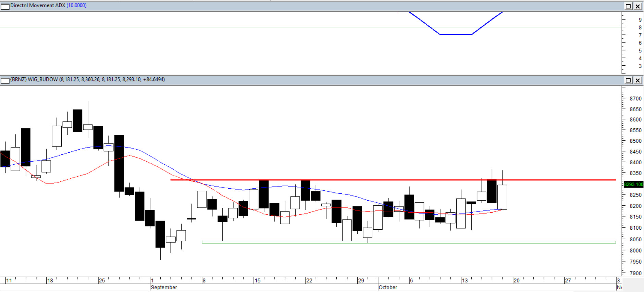Close the WIG_BUDOW price pane
The width and height of the screenshot is (644, 292).
[x=637, y=80]
